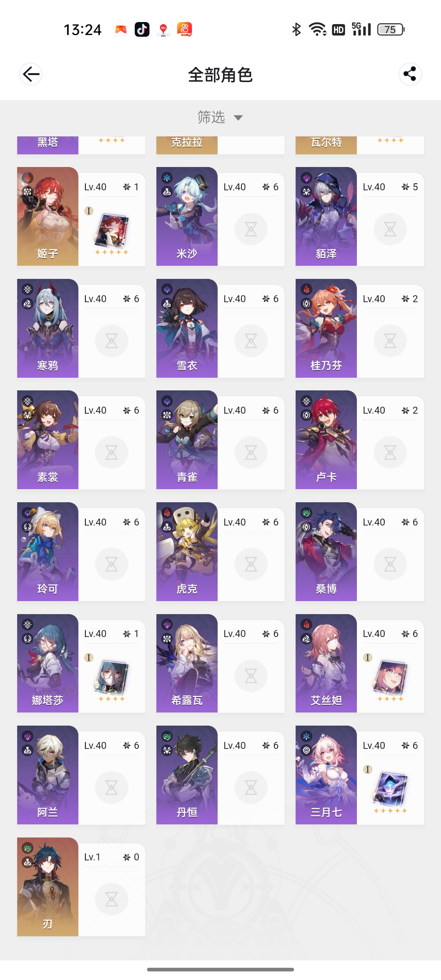Tap the TikTok notification icon in status bar
The height and width of the screenshot is (980, 441).
[x=142, y=29]
